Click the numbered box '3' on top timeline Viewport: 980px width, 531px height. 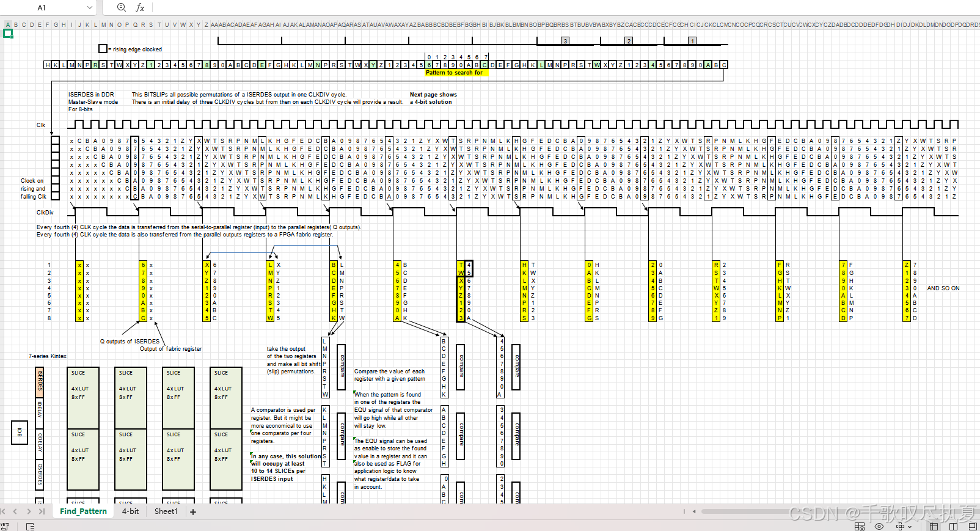(x=565, y=41)
